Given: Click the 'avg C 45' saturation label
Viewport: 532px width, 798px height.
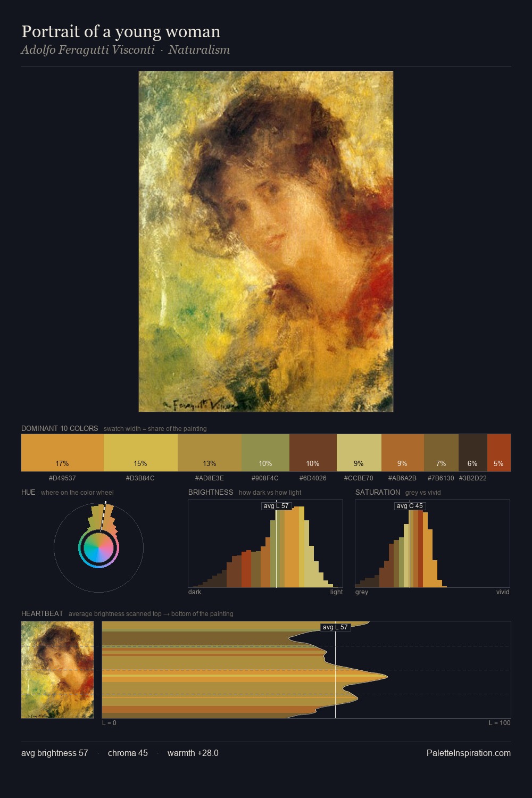Looking at the screenshot, I should point(410,506).
